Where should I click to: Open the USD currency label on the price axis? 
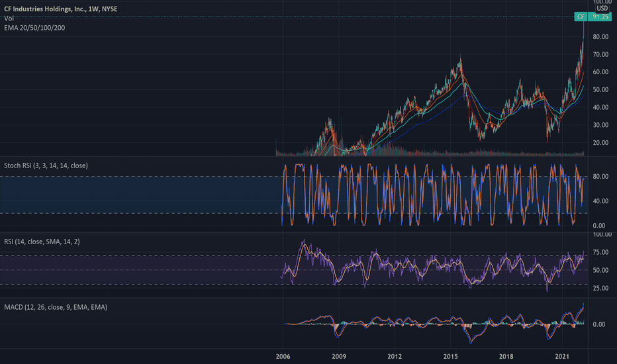(602, 8)
